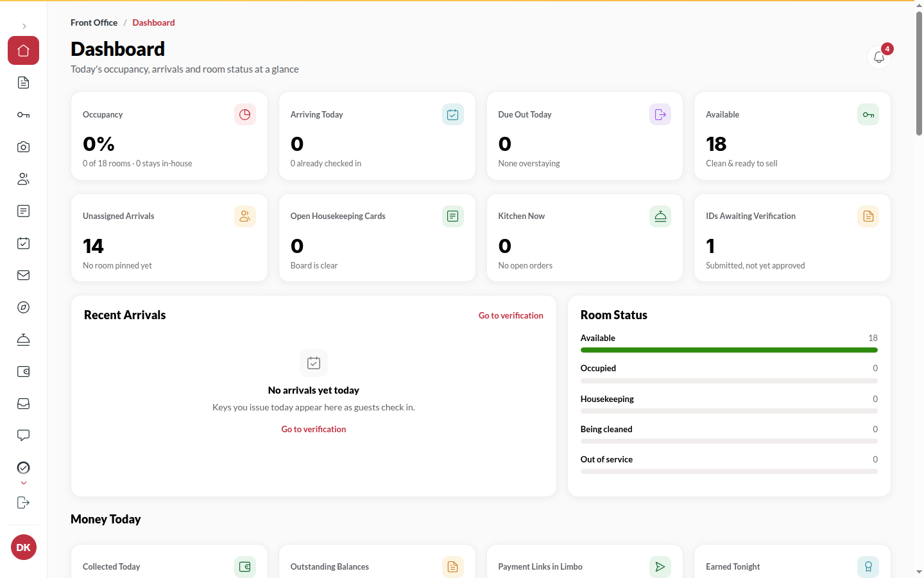Viewport: 924px width, 578px height.
Task: Open the DK user avatar
Action: click(24, 547)
